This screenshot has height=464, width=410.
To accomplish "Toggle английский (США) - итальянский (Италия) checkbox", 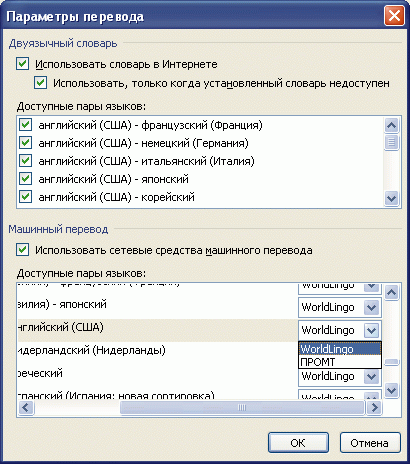I will coord(25,161).
